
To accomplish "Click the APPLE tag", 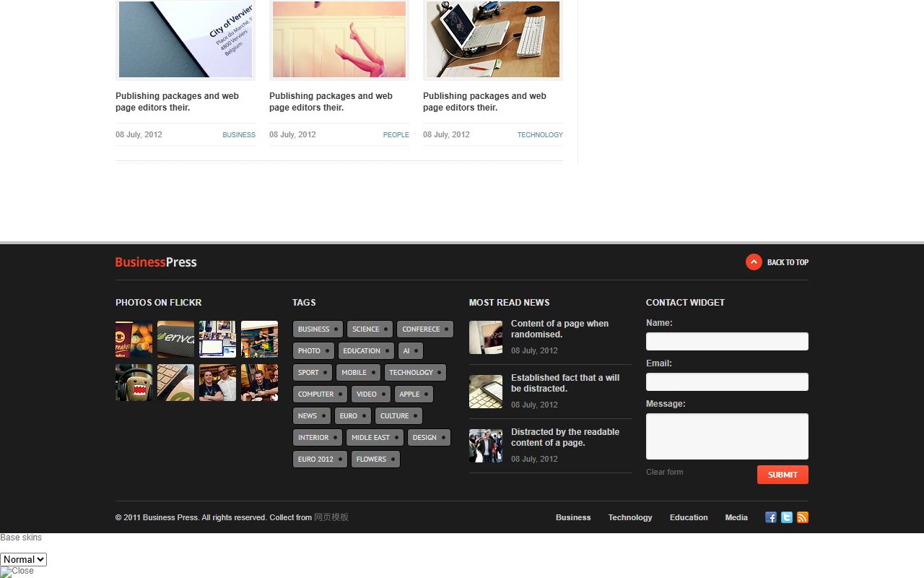I will pyautogui.click(x=414, y=394).
